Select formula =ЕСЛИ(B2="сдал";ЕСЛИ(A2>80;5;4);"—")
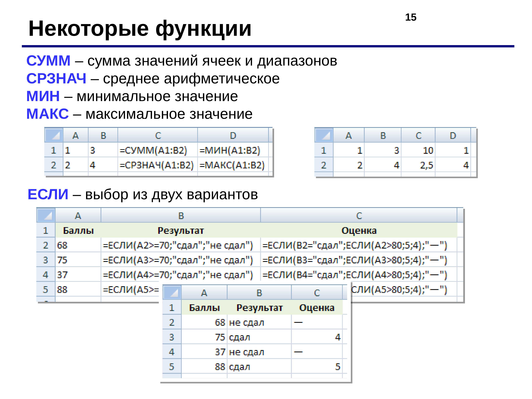 pyautogui.click(x=359, y=245)
